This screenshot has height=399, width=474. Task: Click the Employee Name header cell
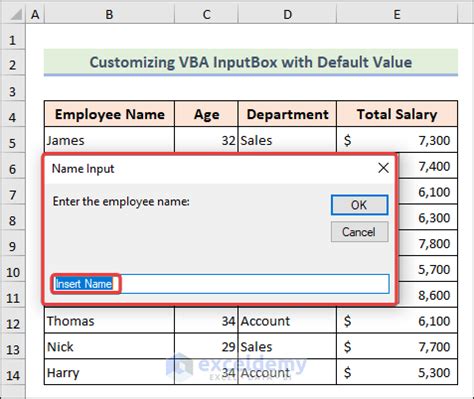pyautogui.click(x=109, y=114)
